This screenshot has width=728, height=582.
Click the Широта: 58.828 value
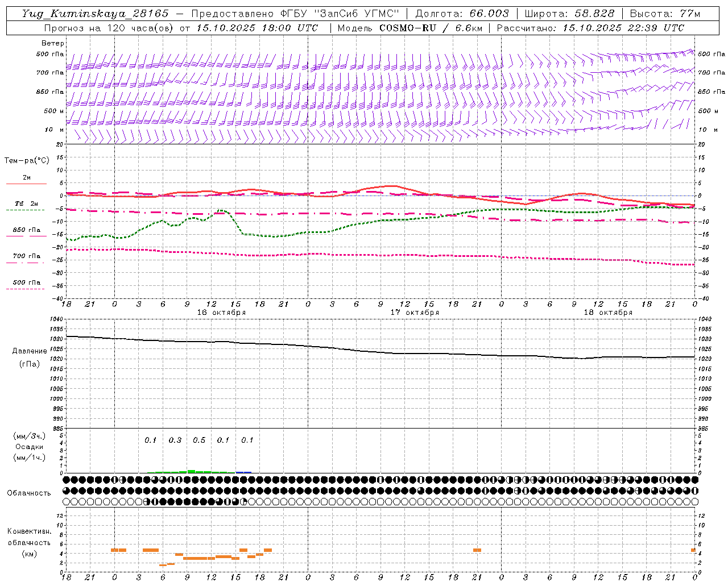tap(569, 14)
